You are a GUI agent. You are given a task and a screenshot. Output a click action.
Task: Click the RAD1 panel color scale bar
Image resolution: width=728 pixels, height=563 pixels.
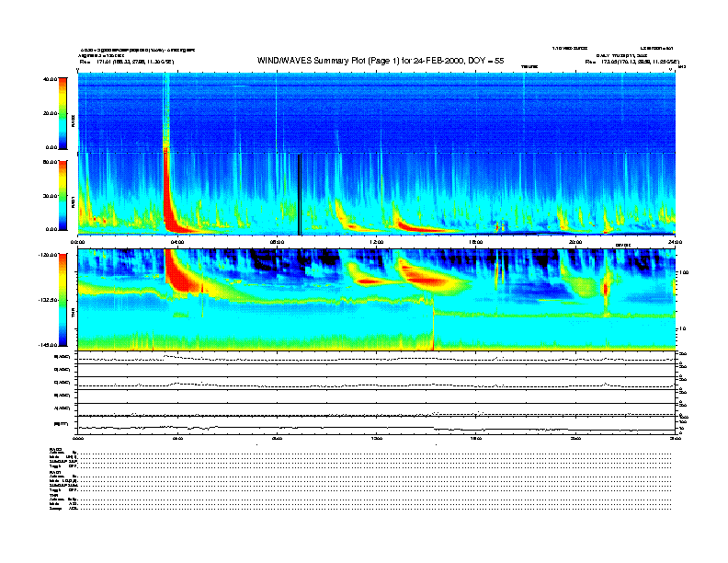point(63,195)
